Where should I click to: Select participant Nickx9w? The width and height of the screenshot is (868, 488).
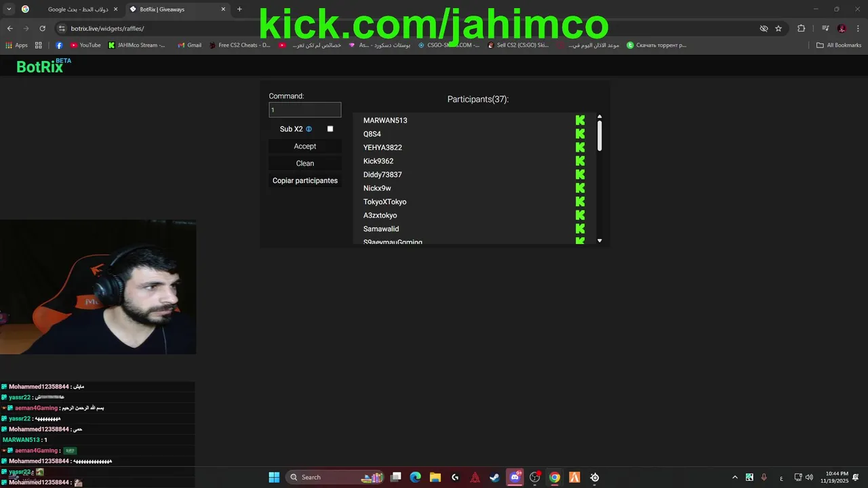tap(377, 188)
